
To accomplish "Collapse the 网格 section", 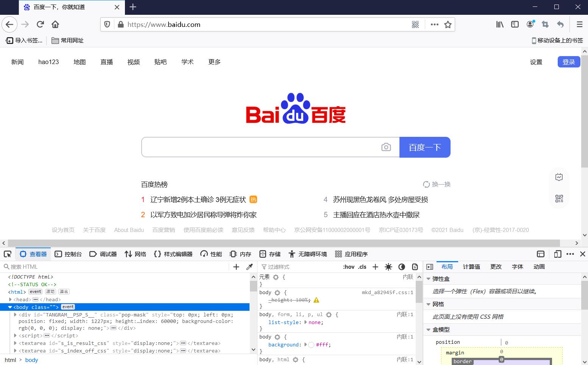I will pos(429,304).
